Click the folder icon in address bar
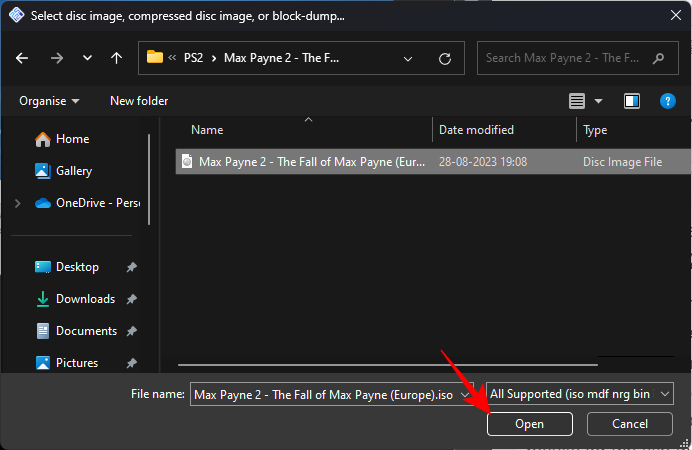 click(154, 57)
